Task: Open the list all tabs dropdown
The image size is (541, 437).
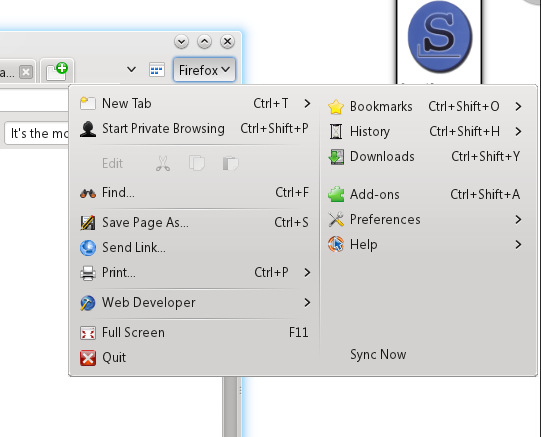Action: pos(131,70)
